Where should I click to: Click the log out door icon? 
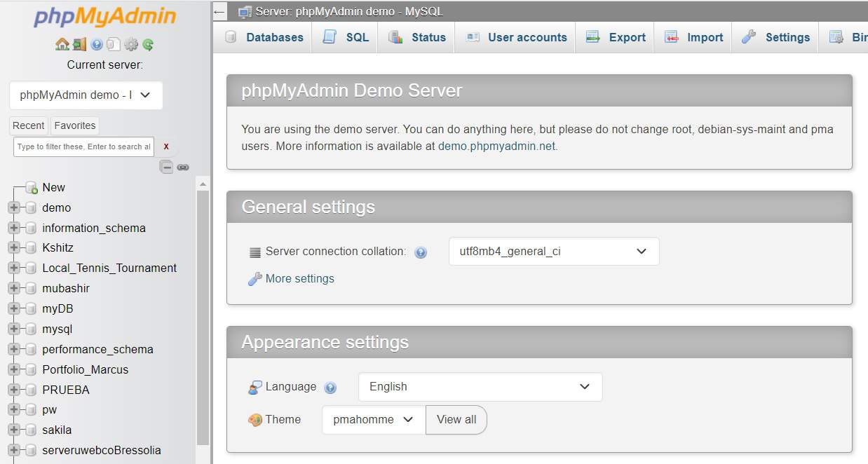tap(79, 45)
